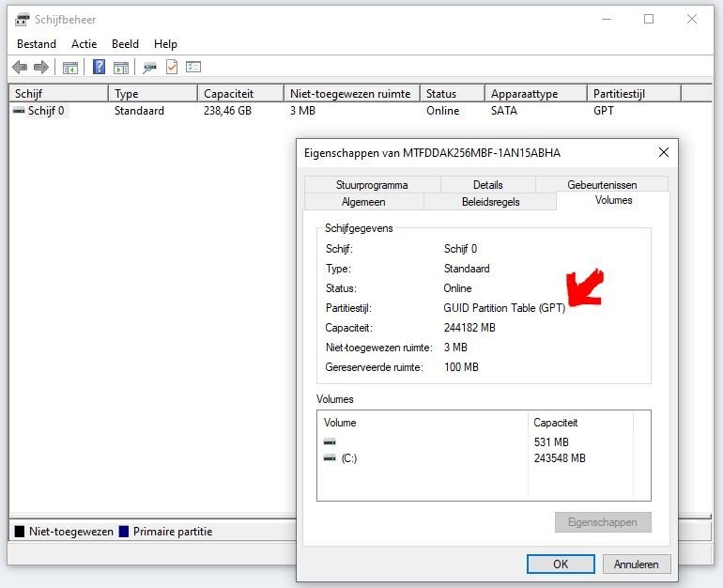Toggle the action pane toolbar icon
Screen dimensions: 723x588
pyautogui.click(x=120, y=67)
